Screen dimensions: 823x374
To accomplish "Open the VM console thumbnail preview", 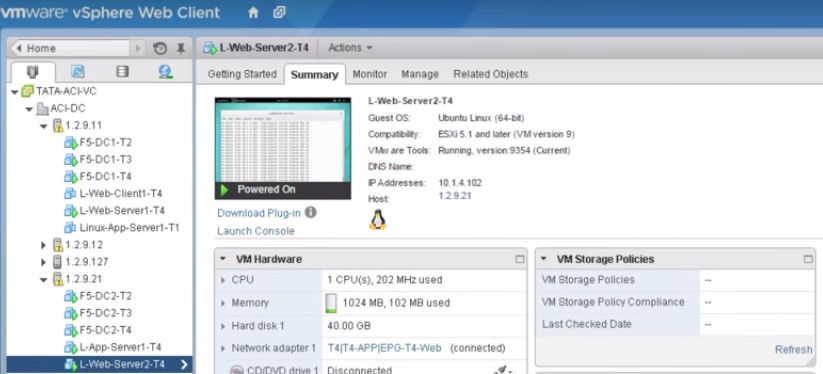I will click(x=283, y=148).
